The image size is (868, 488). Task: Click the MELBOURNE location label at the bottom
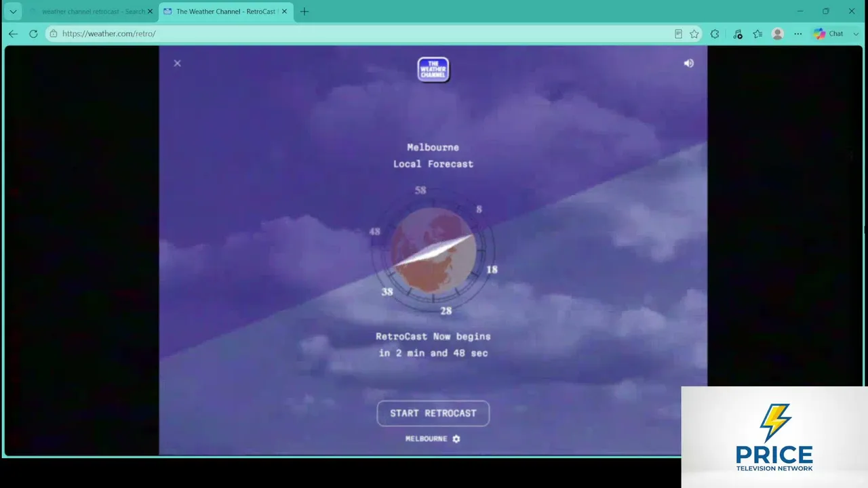426,439
